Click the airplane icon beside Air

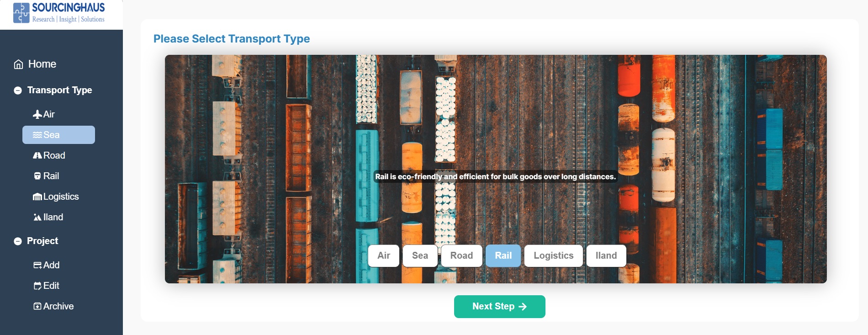coord(37,114)
